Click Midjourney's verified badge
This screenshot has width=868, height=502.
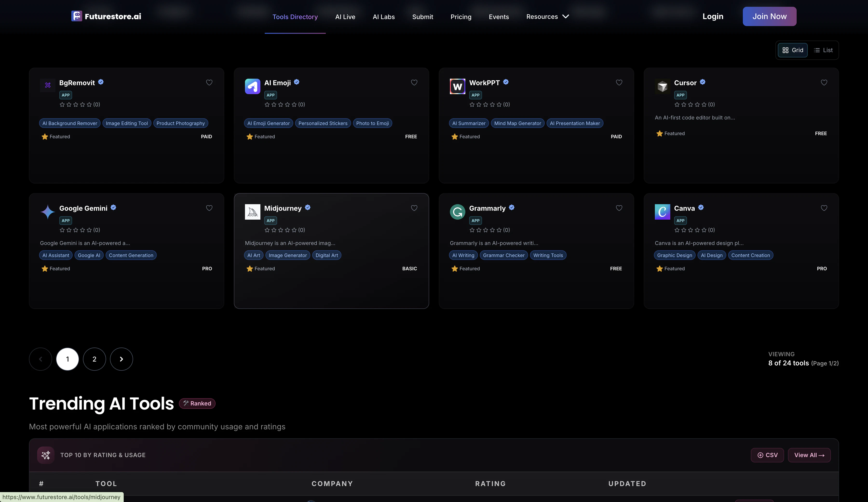[308, 208]
